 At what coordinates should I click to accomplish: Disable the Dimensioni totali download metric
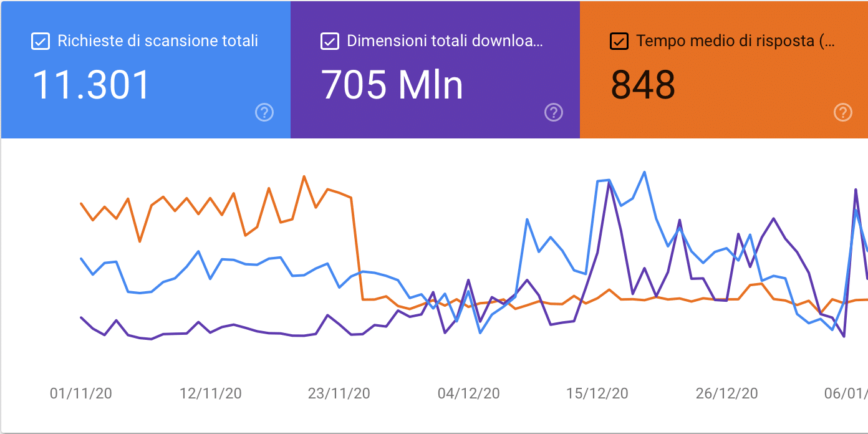(329, 41)
